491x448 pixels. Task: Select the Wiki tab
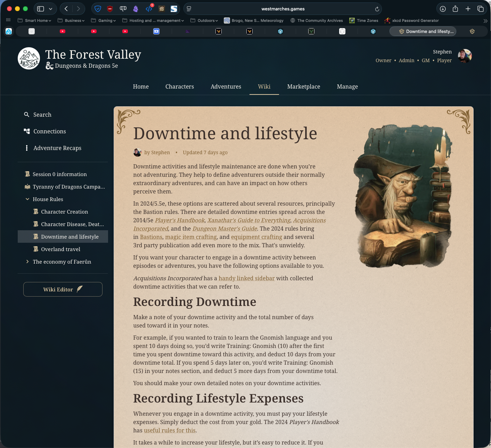(264, 86)
